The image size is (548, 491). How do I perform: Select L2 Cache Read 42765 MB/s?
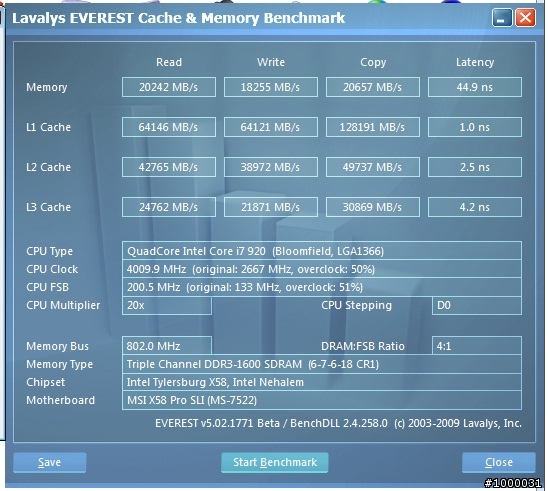[169, 167]
